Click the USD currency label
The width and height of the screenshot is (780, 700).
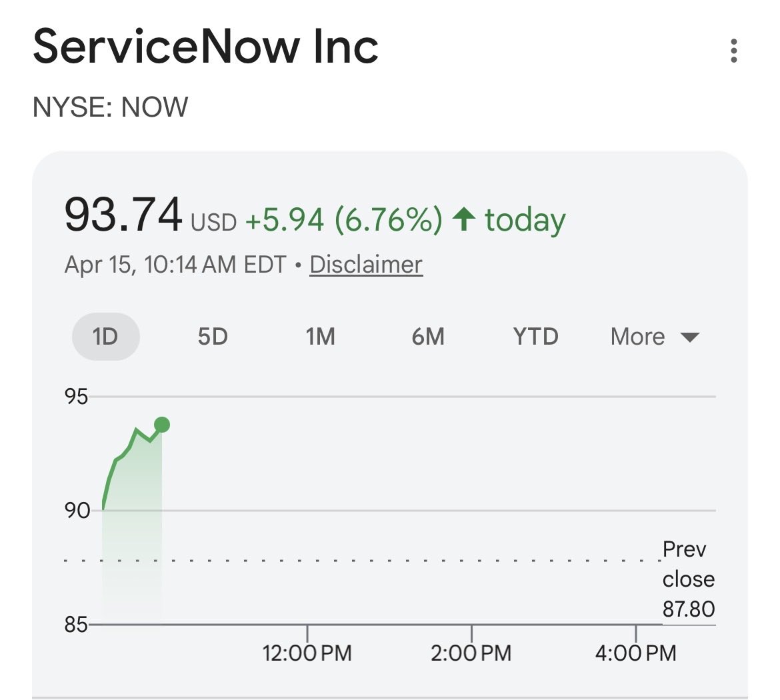(x=214, y=223)
